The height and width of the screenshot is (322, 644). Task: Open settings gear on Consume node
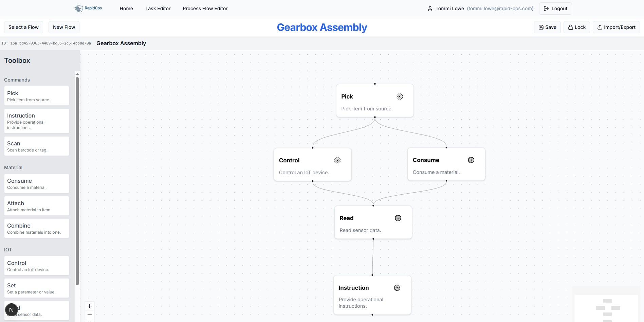tap(471, 160)
